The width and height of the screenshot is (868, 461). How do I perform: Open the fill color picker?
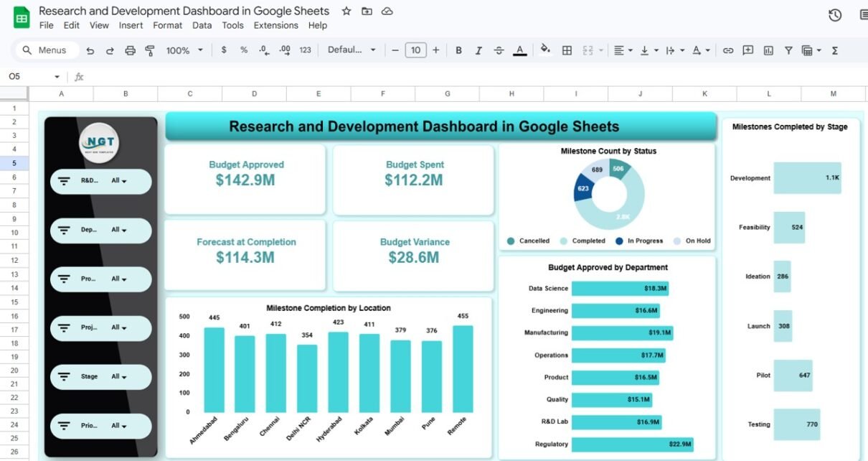point(545,50)
